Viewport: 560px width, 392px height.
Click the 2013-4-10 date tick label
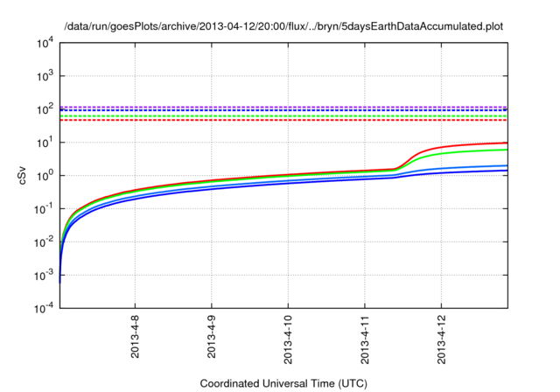coord(288,339)
